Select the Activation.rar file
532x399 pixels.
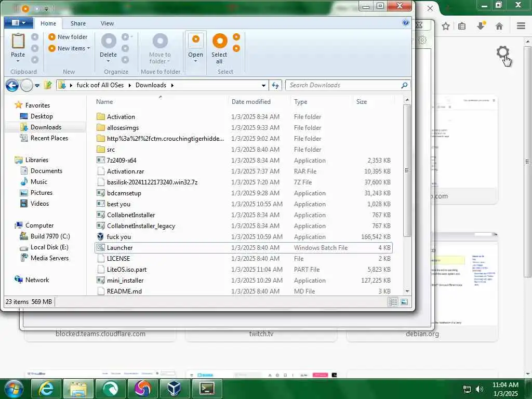pyautogui.click(x=125, y=171)
